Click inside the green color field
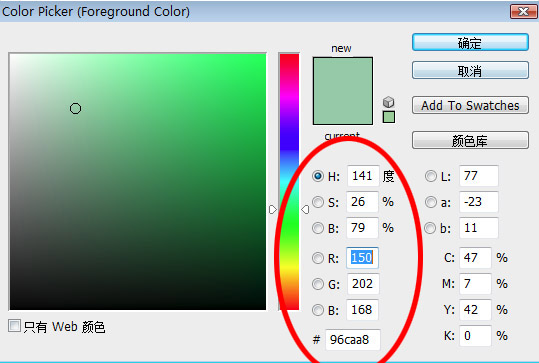Image resolution: width=539 pixels, height=363 pixels. click(x=138, y=182)
